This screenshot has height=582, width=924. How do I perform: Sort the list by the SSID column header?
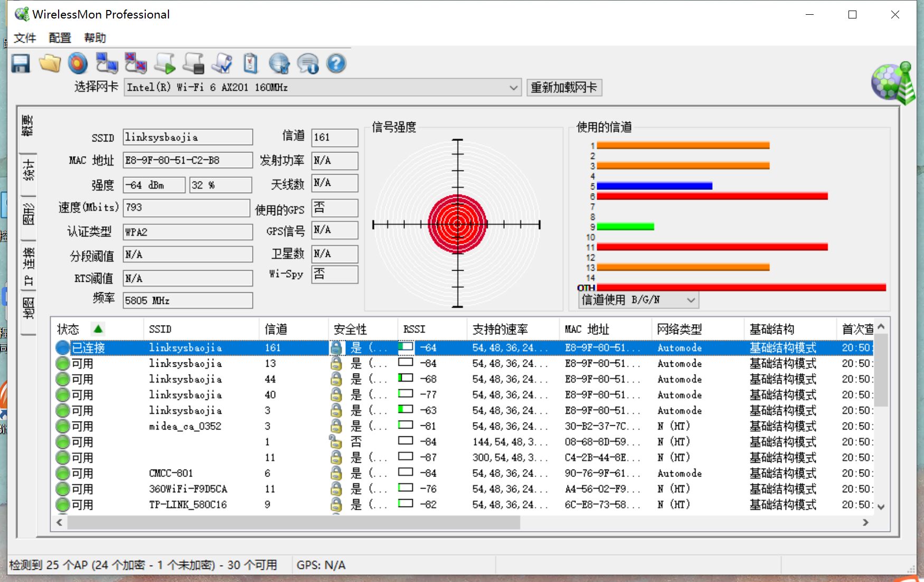[x=201, y=329]
